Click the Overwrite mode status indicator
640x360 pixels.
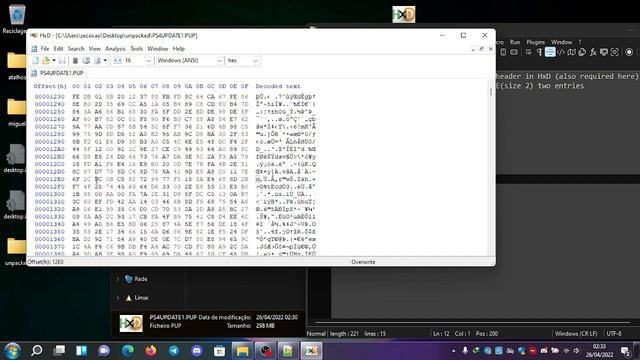[x=363, y=262]
